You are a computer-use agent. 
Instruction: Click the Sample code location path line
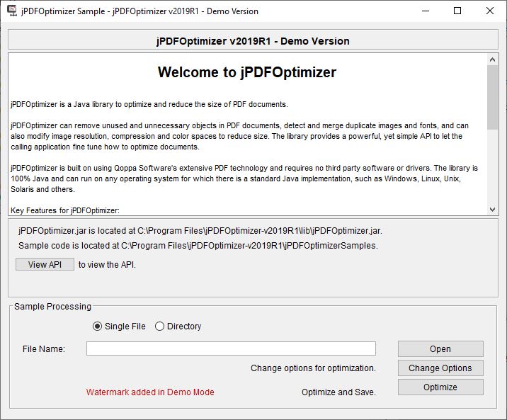point(198,246)
